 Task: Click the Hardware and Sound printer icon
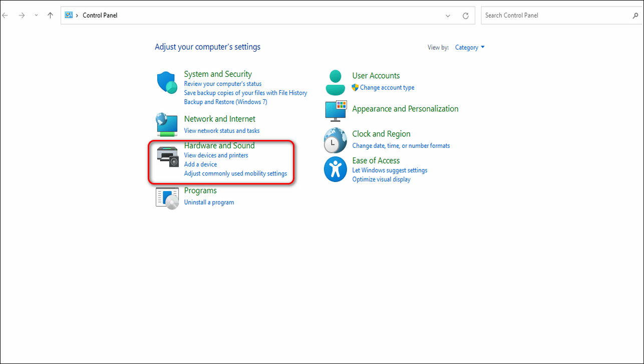click(167, 156)
